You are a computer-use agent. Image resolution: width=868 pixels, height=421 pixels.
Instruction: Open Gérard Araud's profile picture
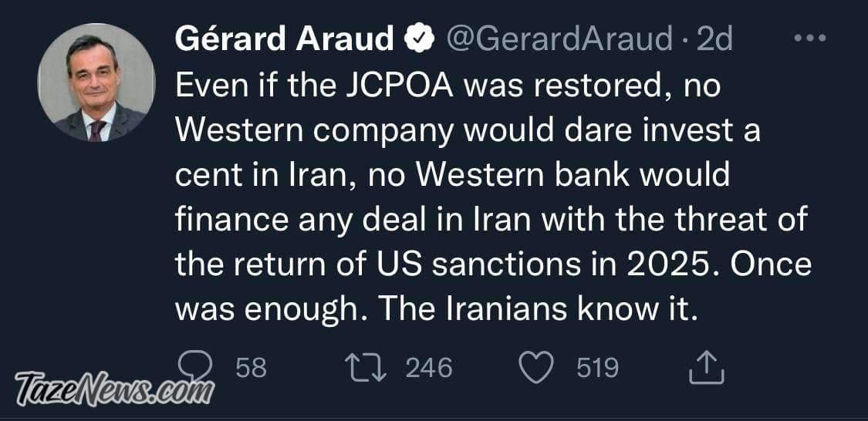(96, 82)
